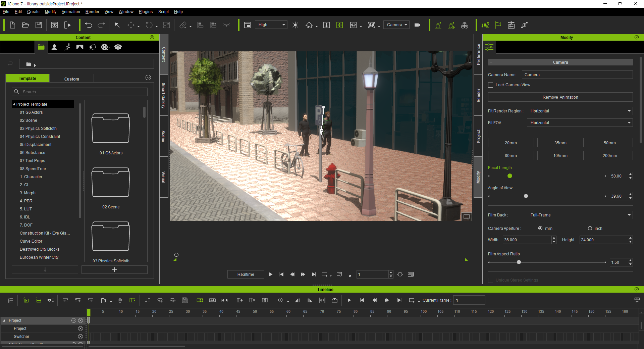Click the Current Frame input
This screenshot has height=349, width=644.
(469, 300)
